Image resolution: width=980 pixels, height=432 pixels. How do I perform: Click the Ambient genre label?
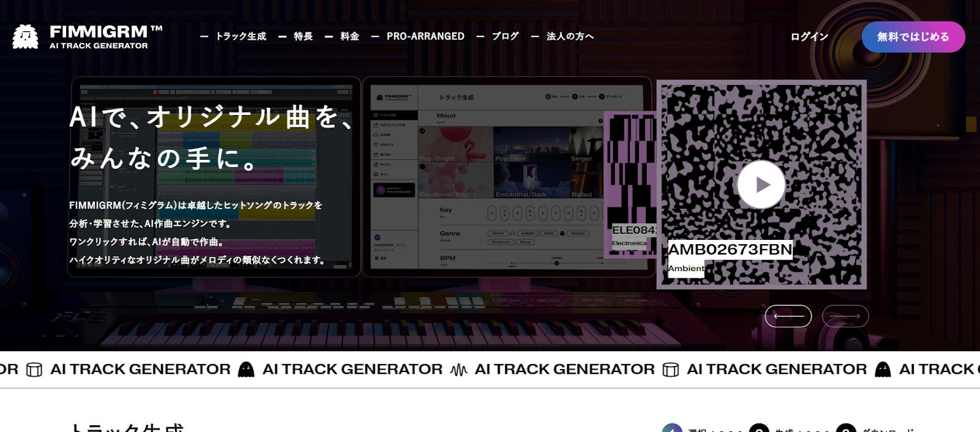686,269
